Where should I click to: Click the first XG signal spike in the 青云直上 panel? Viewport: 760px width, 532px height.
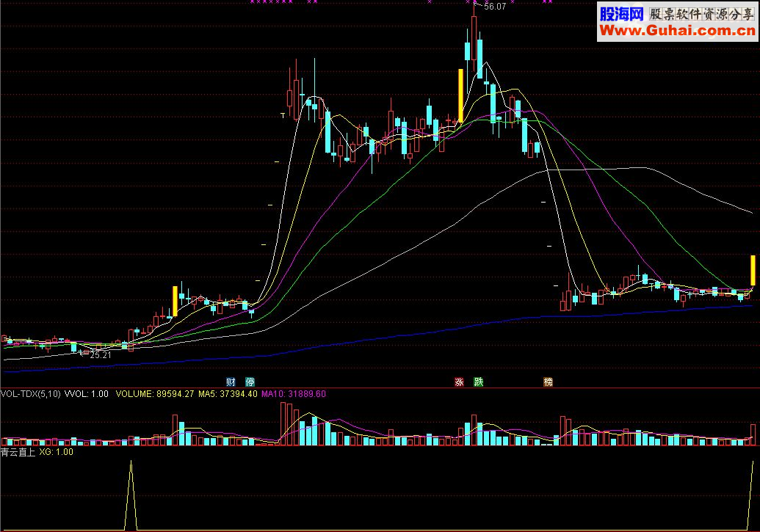(131, 494)
